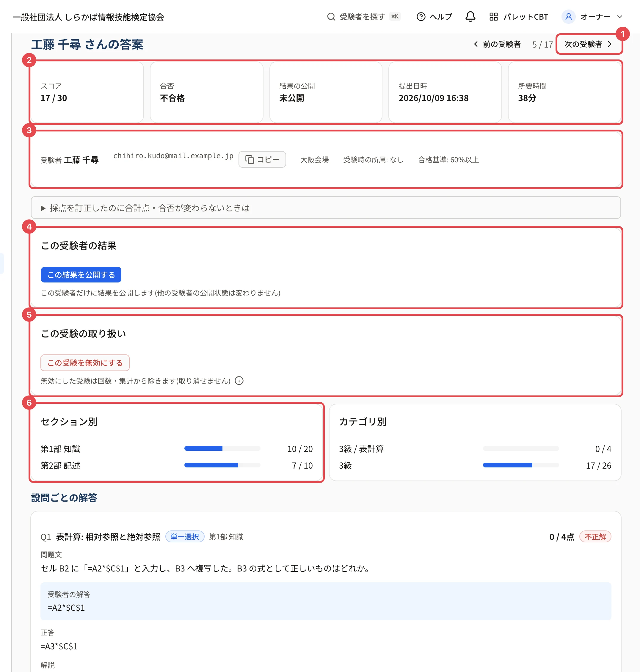Viewport: 640px width, 672px height.
Task: Click 第2部 記述 progress bar
Action: [222, 465]
